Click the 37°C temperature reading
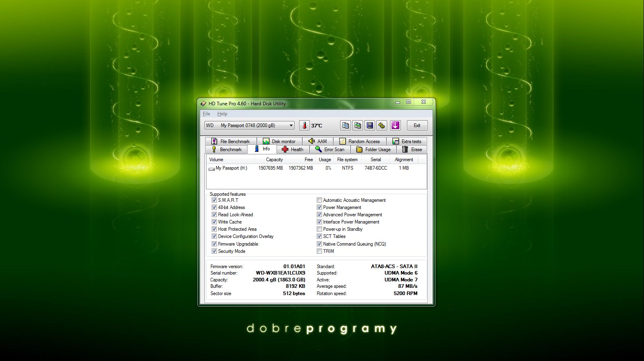644x361 pixels. pyautogui.click(x=317, y=126)
